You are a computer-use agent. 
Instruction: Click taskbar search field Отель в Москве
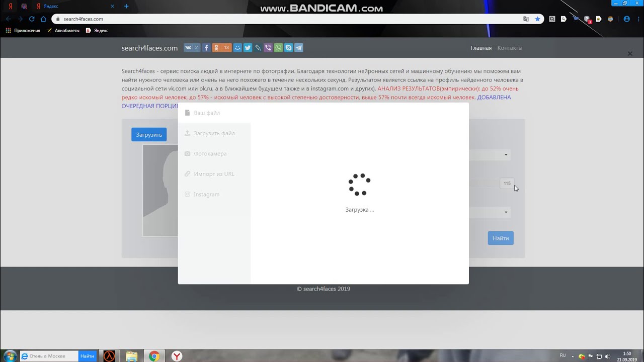[x=49, y=356]
